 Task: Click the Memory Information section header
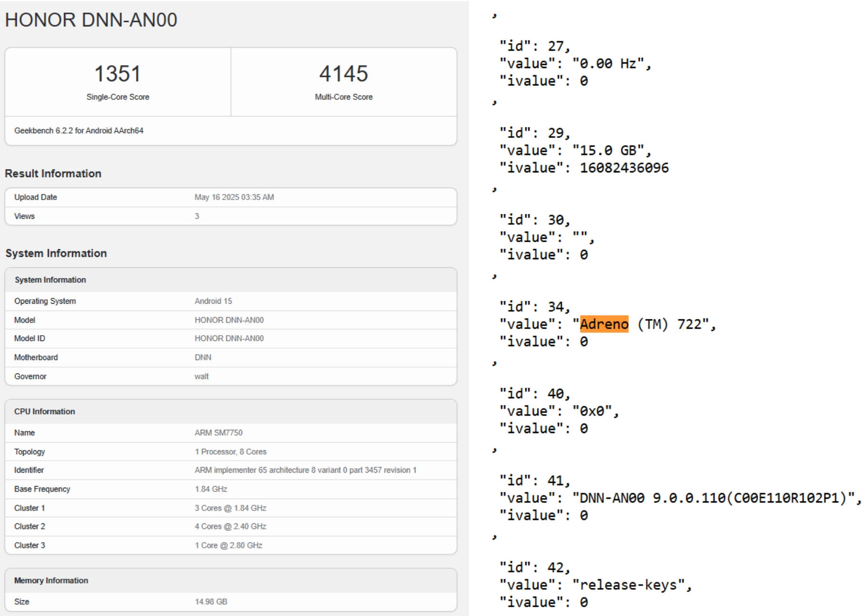pos(231,581)
